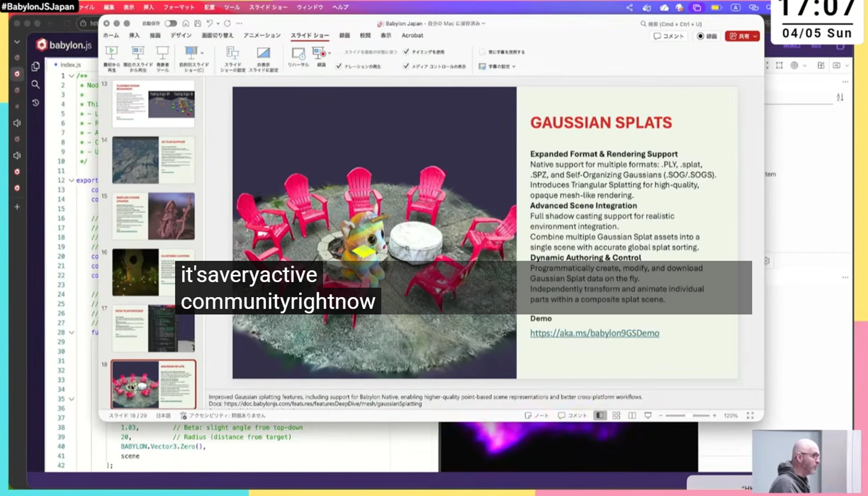Uncheck Use Timings (タイミングを使用) checkbox
868x496 pixels.
[406, 52]
